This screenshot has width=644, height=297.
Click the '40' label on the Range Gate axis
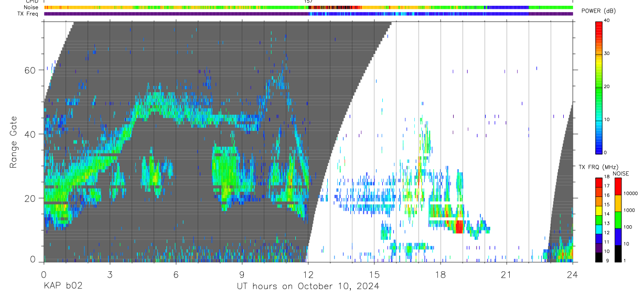point(31,134)
